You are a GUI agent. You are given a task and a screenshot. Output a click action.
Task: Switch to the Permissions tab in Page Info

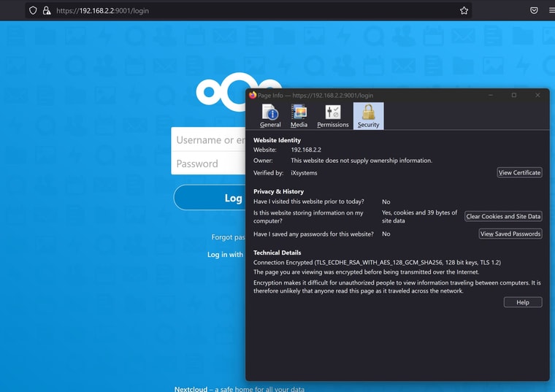333,116
